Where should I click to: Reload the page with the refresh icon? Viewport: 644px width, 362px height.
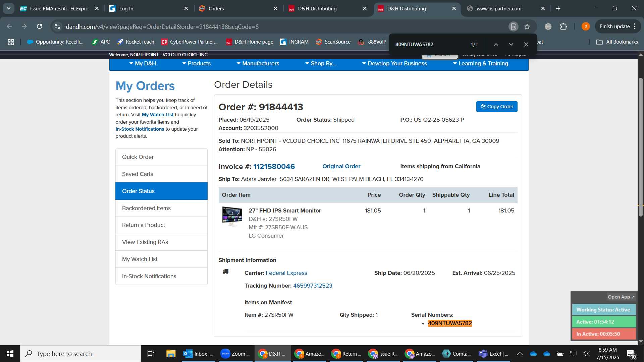pos(40,26)
